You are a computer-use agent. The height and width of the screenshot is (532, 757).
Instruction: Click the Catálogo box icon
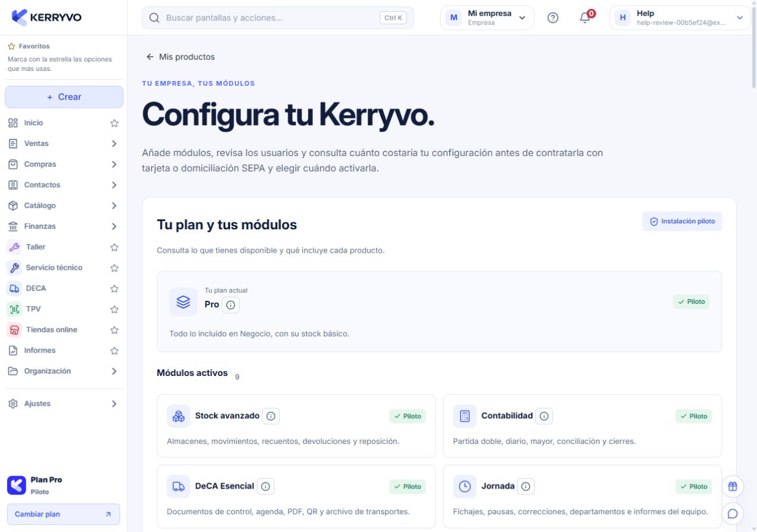pos(13,206)
